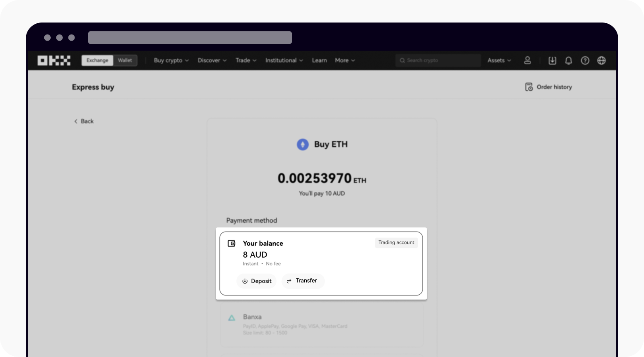The height and width of the screenshot is (357, 644).
Task: Switch to the Wallet mode
Action: point(125,60)
